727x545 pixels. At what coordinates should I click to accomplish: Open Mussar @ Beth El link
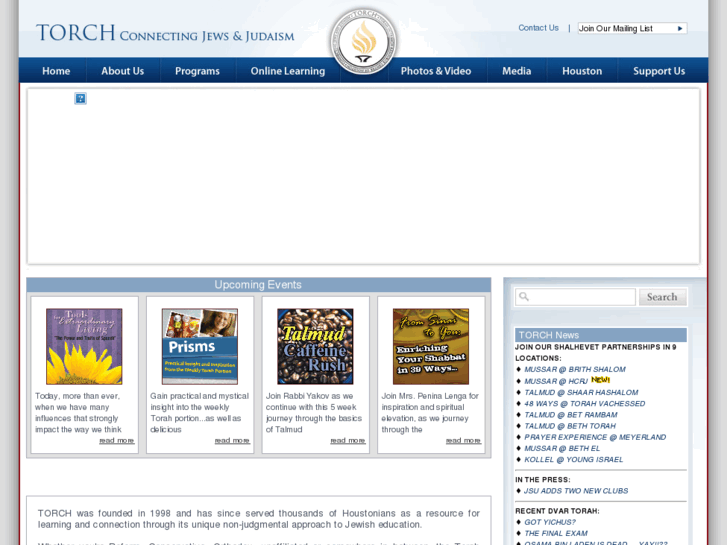click(562, 448)
